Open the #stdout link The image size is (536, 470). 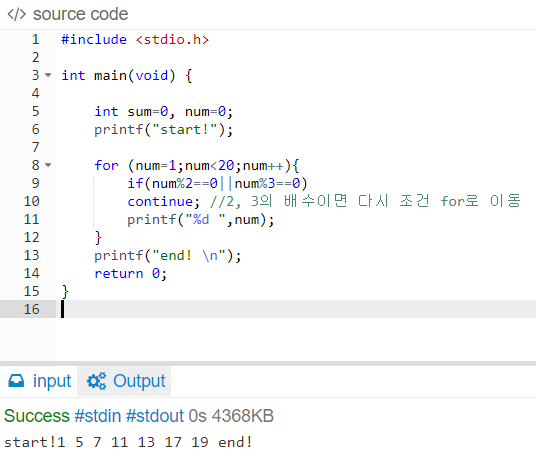coord(155,416)
